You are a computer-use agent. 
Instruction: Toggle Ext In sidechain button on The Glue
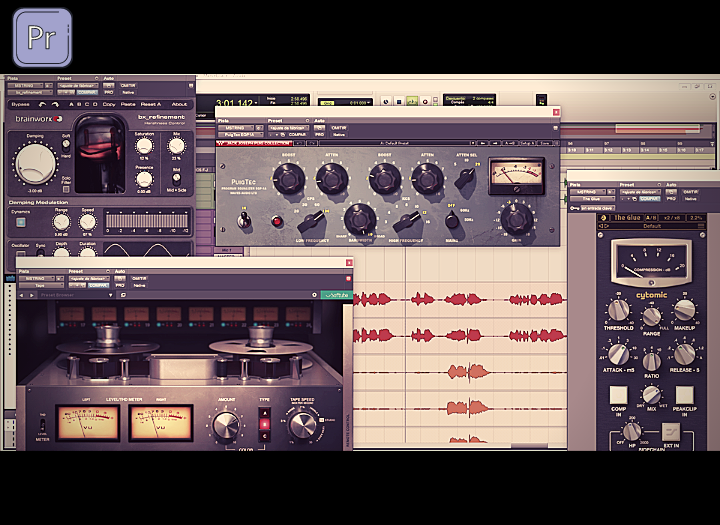pyautogui.click(x=670, y=432)
